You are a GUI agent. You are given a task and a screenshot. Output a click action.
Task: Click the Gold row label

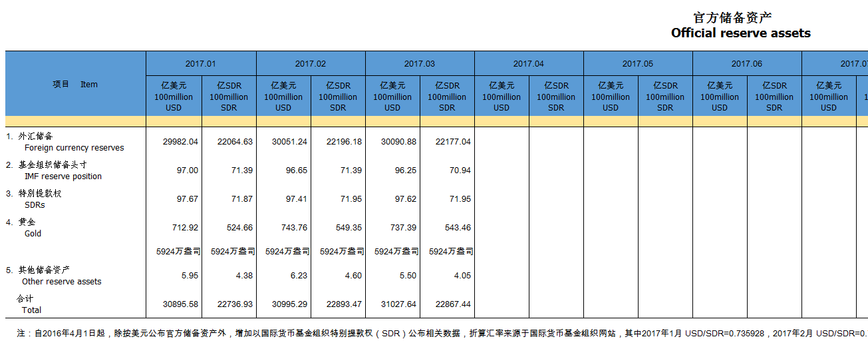pos(33,234)
